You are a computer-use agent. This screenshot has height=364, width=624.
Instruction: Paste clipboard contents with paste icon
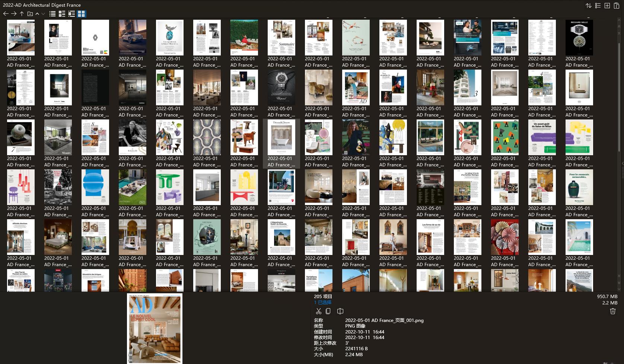coord(617,6)
